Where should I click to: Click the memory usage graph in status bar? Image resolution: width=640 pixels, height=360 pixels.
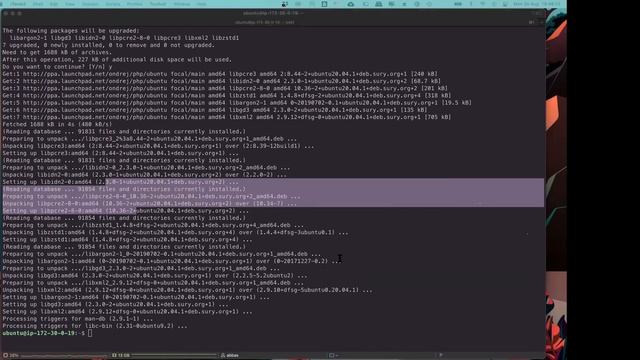(174, 356)
